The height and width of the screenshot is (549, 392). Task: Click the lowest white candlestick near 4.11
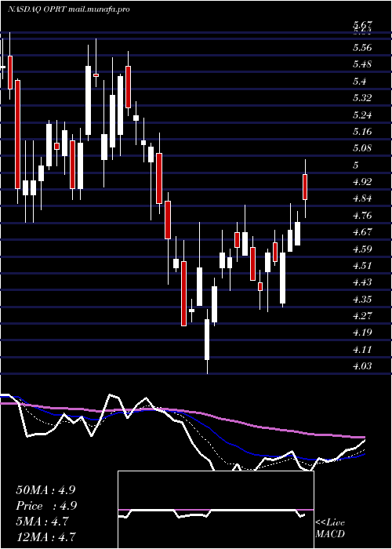207,340
